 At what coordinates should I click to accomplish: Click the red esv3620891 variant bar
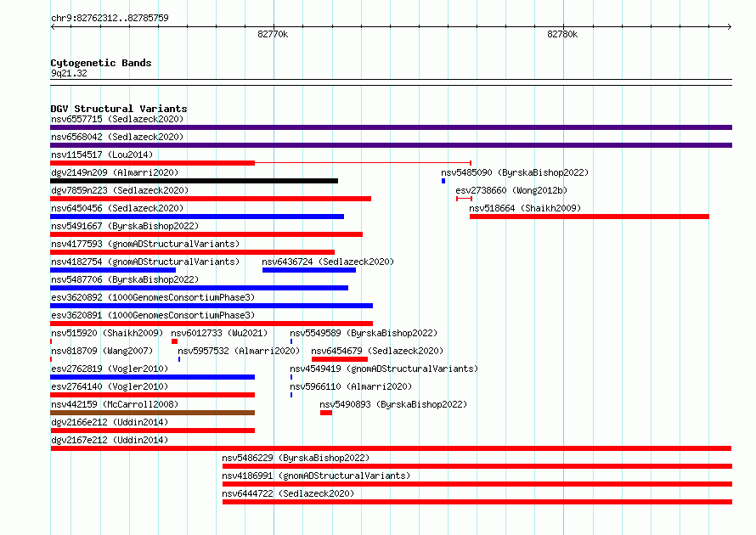pyautogui.click(x=212, y=324)
